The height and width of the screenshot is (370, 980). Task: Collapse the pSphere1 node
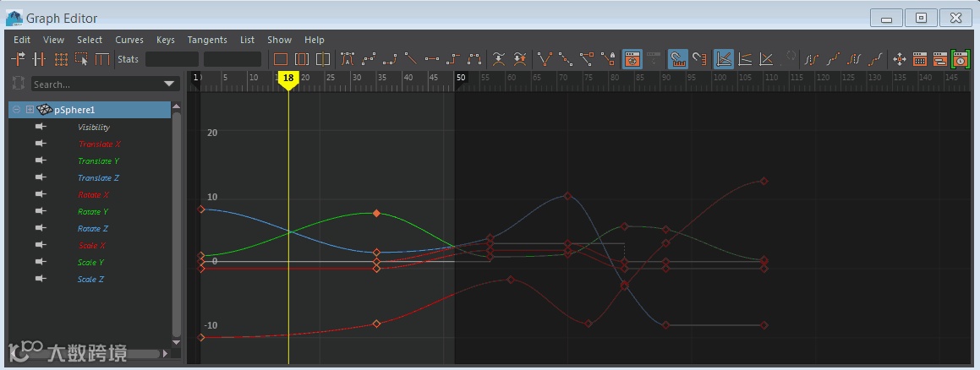click(17, 110)
